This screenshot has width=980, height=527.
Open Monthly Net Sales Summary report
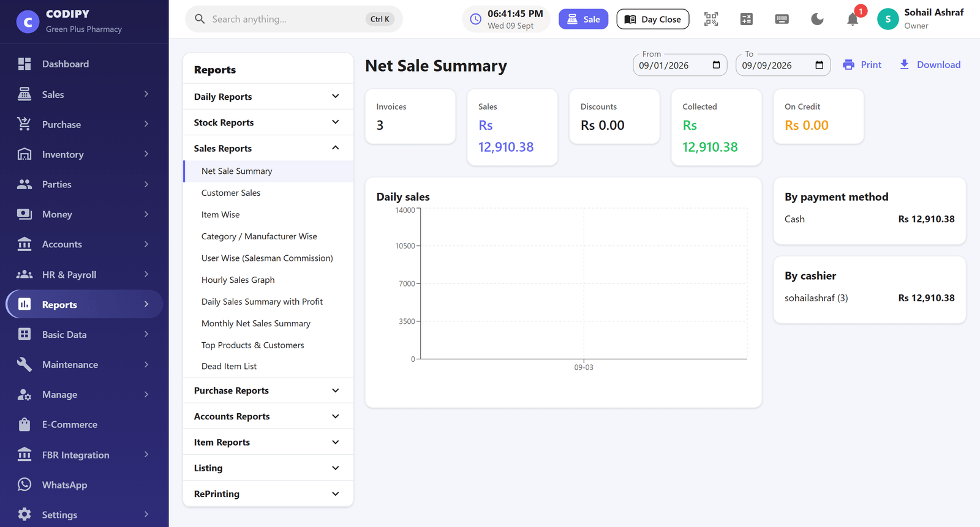(268, 323)
